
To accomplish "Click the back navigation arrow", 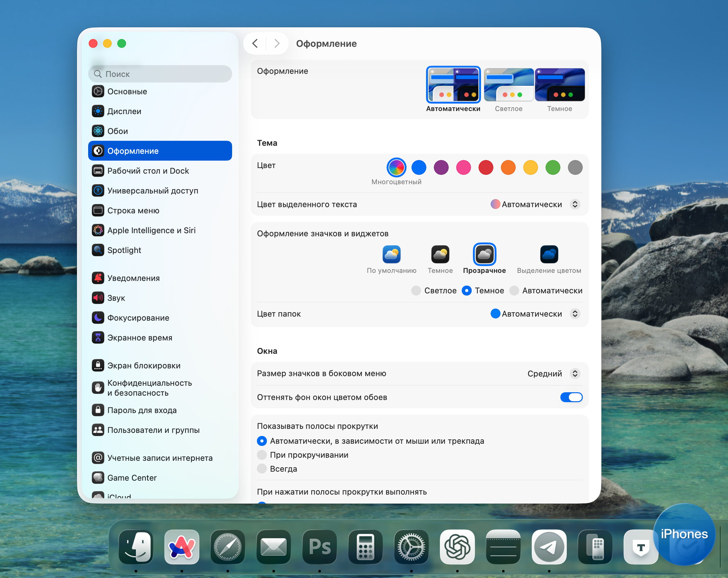I will pos(255,43).
